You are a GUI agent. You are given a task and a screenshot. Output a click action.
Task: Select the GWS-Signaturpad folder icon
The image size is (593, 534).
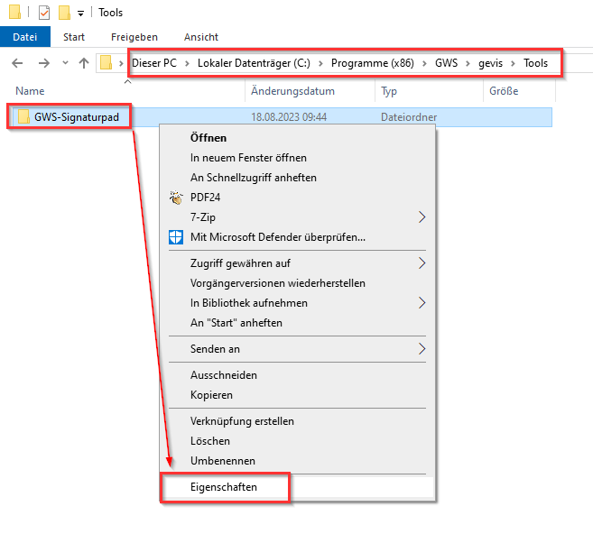[x=23, y=117]
